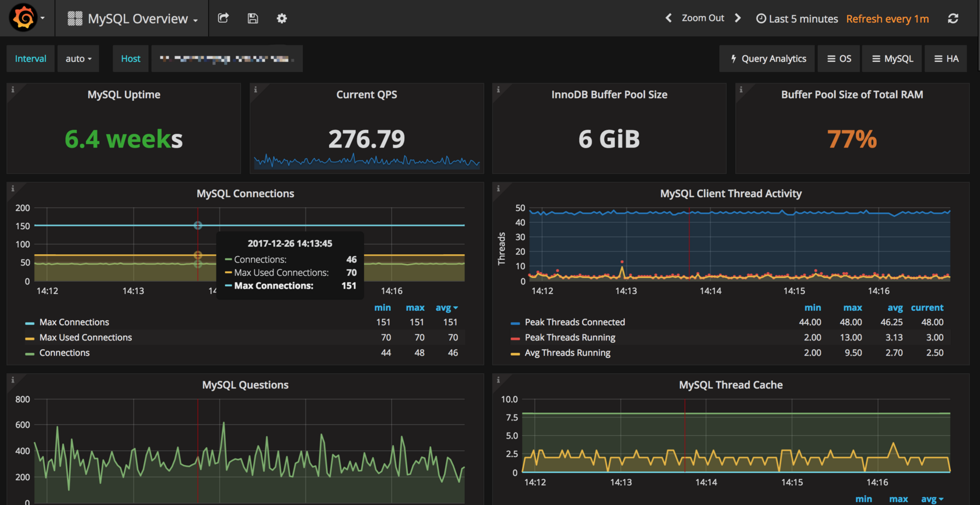This screenshot has height=505, width=980.
Task: Sort MySQL Connections legend by avg
Action: (446, 308)
